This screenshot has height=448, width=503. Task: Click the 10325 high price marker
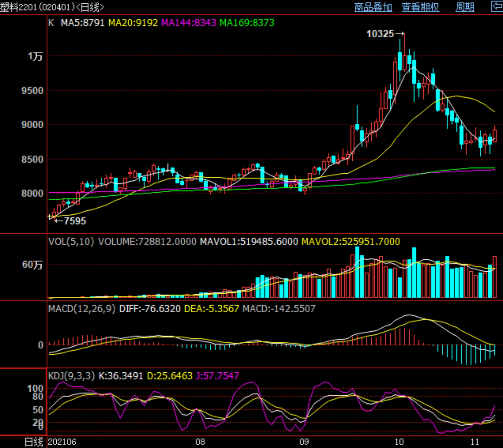tap(380, 34)
